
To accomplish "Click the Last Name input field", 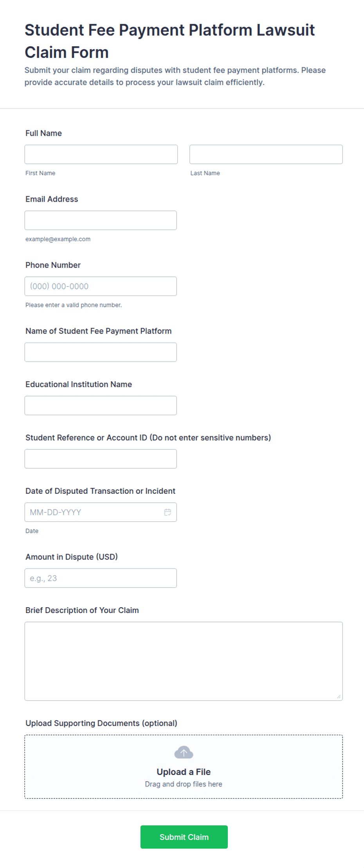I will tap(266, 154).
